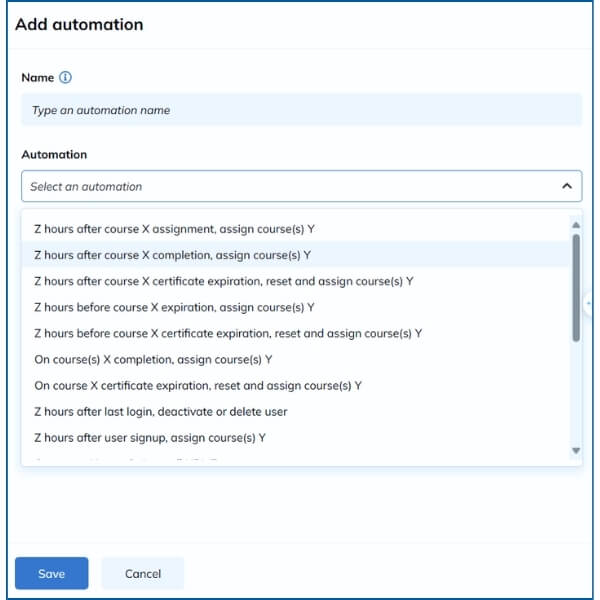Click the handle on the right panel edge

click(x=591, y=307)
